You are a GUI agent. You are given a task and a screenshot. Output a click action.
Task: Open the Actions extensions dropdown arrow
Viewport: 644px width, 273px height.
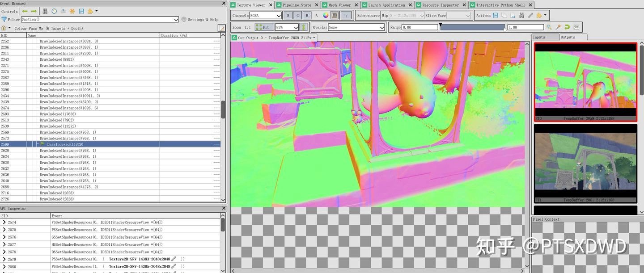[x=545, y=15]
